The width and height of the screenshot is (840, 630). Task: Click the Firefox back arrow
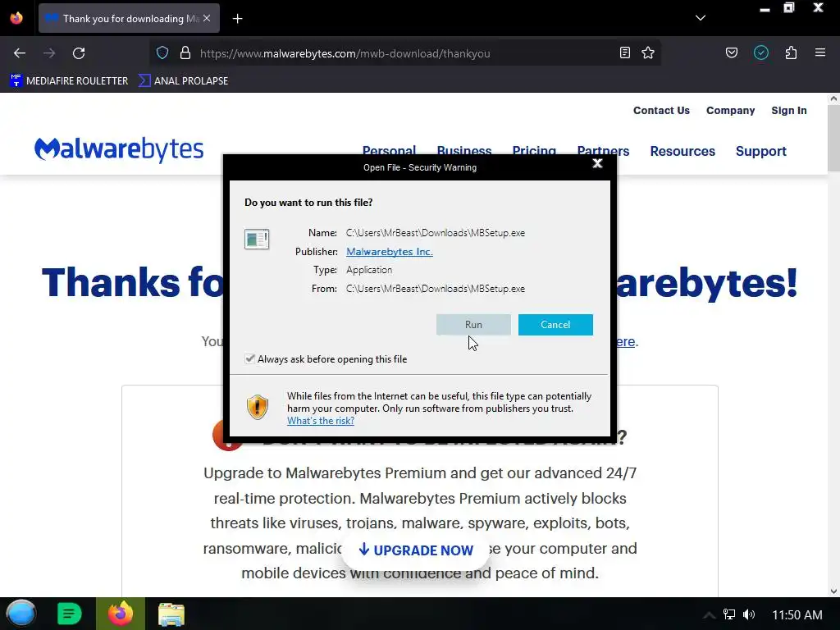[x=20, y=53]
